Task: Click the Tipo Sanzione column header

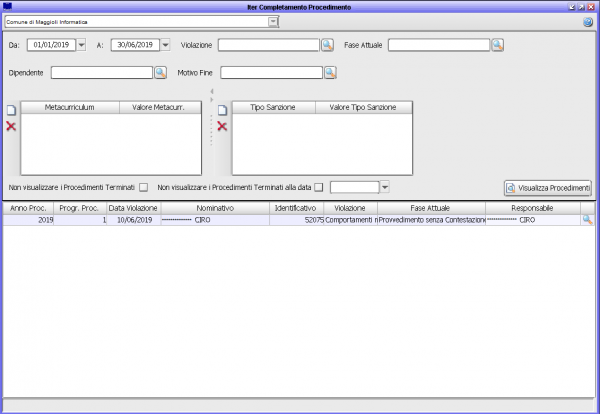Action: pyautogui.click(x=274, y=108)
